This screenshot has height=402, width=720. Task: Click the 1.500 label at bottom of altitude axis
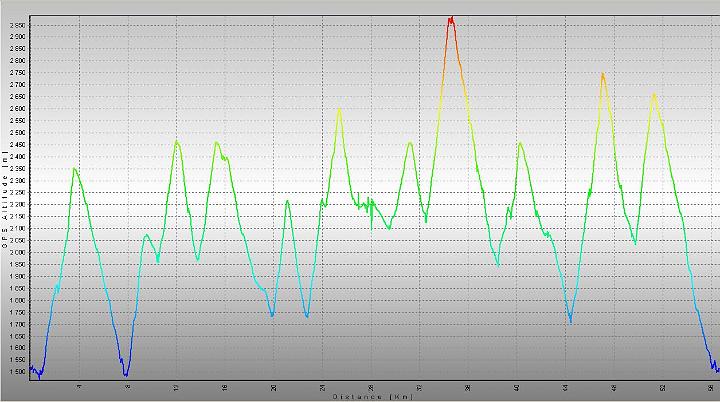point(17,372)
